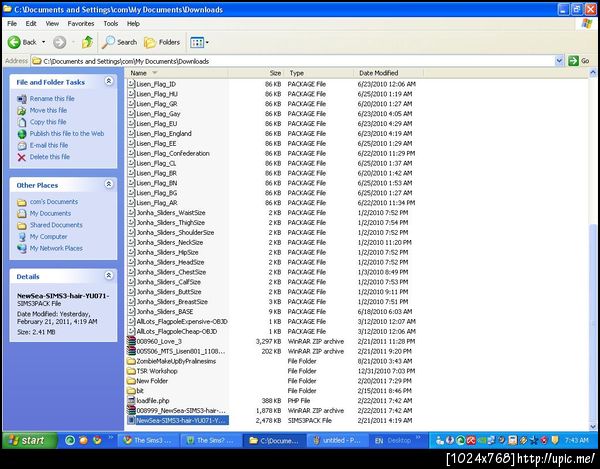Open the View menu
This screenshot has width=600, height=469.
(52, 23)
